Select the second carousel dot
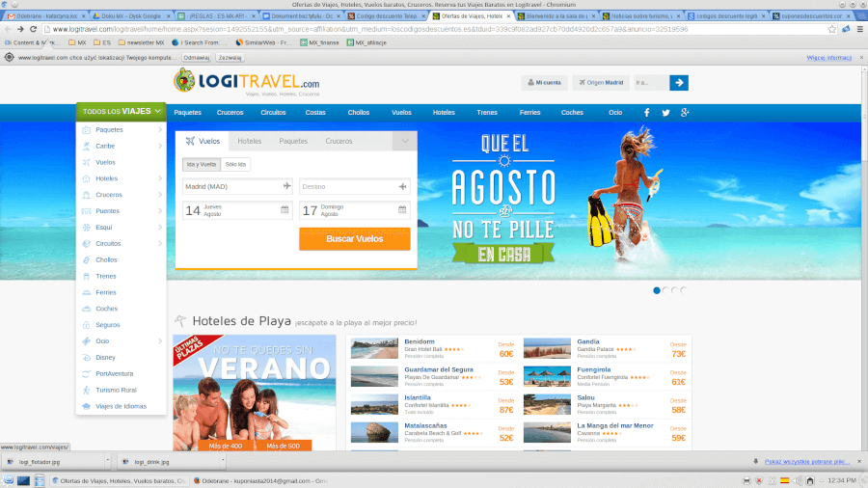Image resolution: width=868 pixels, height=488 pixels. click(x=665, y=290)
